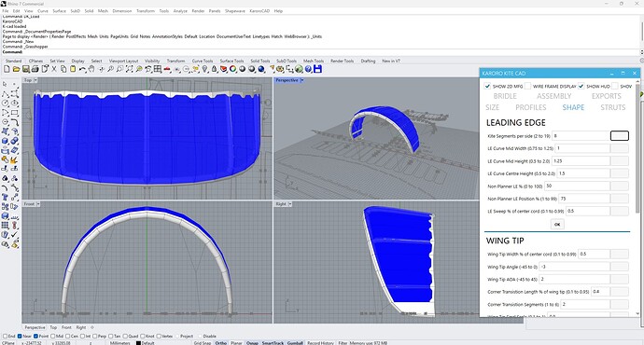This screenshot has width=644, height=345.
Task: Enable the Cen osnap checkbox
Action: click(68, 336)
